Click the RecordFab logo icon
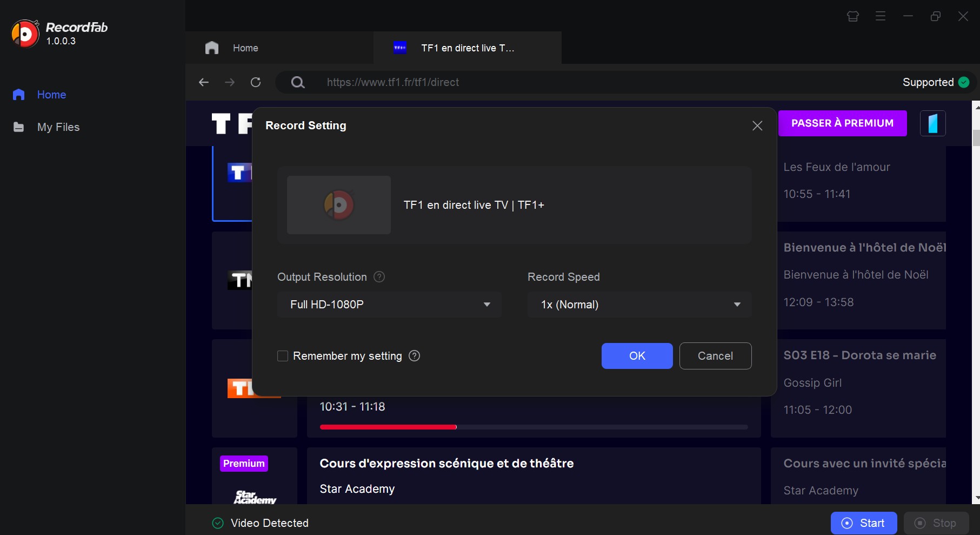Screen dimensions: 980x535 click(x=25, y=34)
